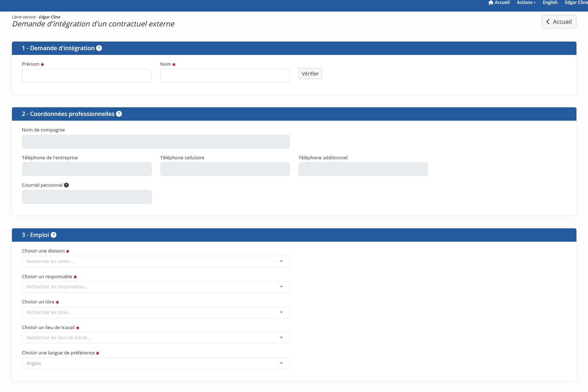Open Edgar Cline user menu
588x392 pixels.
pyautogui.click(x=576, y=3)
